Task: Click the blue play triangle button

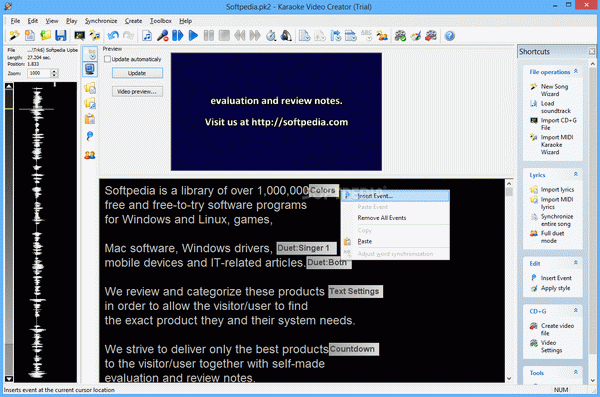Action: [x=193, y=36]
